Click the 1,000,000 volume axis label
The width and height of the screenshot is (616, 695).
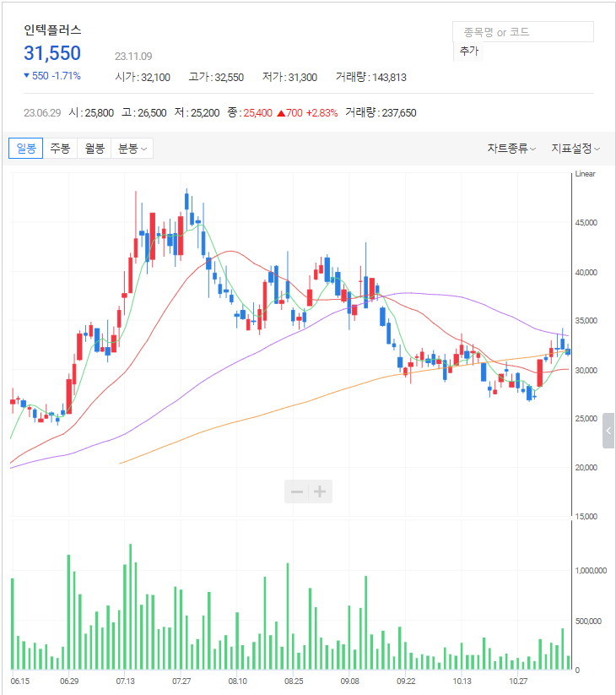[x=591, y=571]
